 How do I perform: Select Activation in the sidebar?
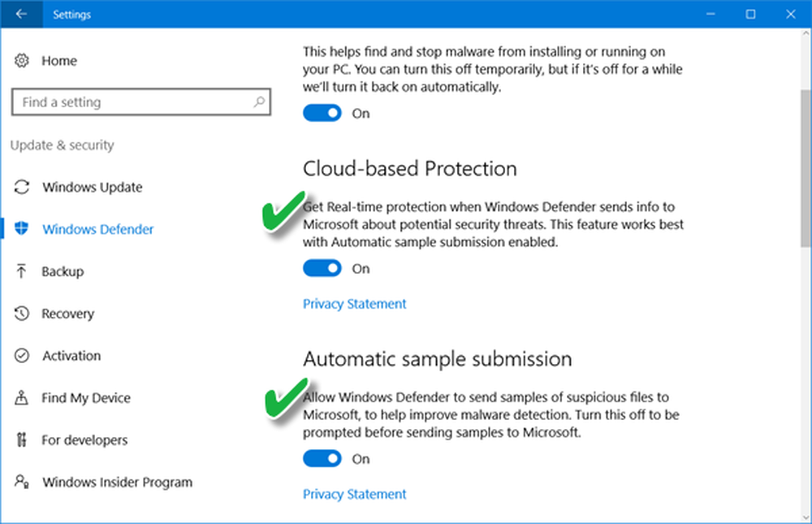(x=71, y=356)
